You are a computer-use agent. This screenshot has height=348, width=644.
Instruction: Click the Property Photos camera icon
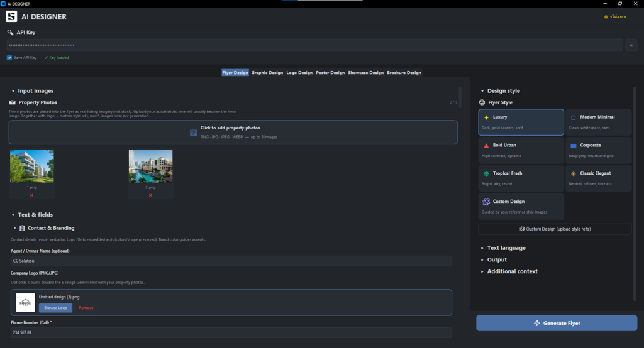(13, 102)
